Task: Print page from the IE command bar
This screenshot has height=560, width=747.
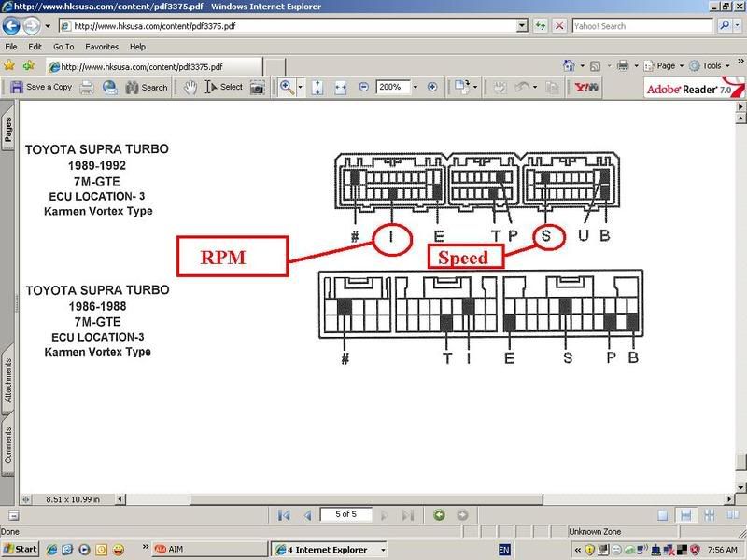Action: 623,65
